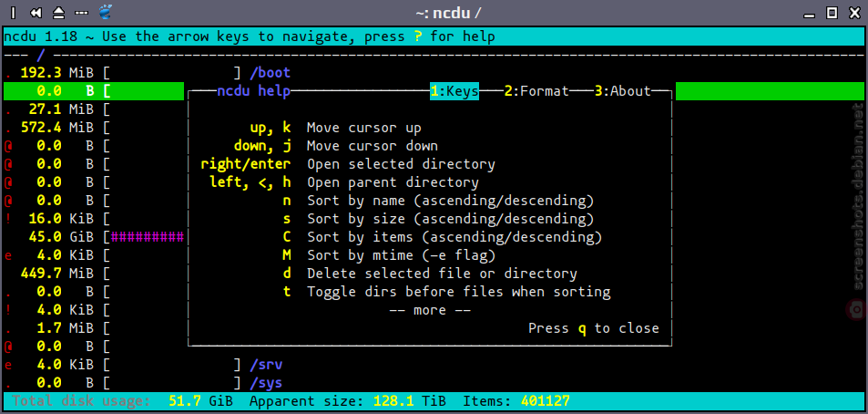Click the 'Total disk usage: 51.7 GiB' status

(x=122, y=400)
